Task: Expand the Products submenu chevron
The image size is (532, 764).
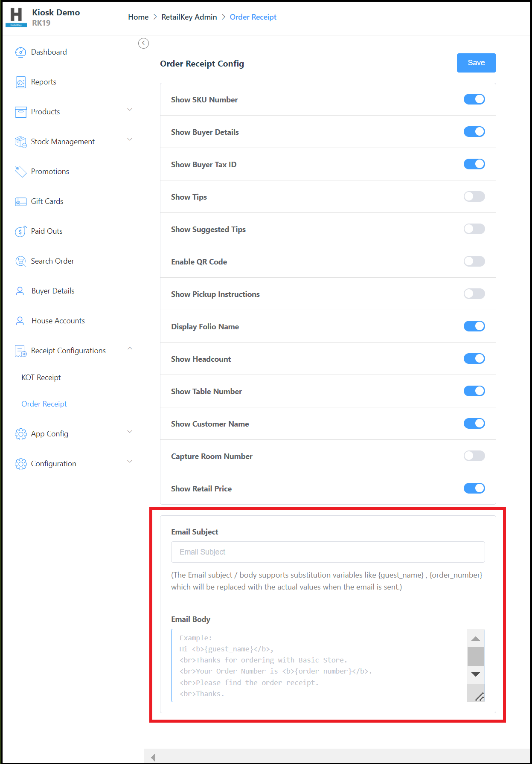Action: pyautogui.click(x=130, y=110)
